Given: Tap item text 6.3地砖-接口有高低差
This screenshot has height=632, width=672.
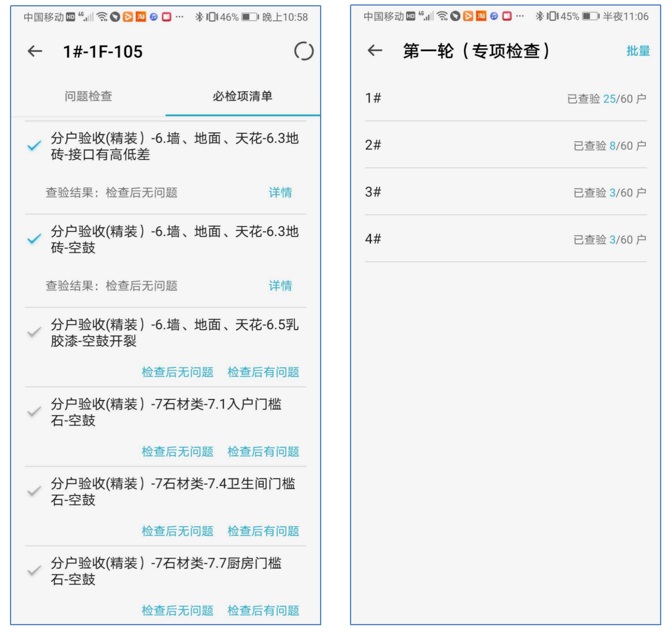Looking at the screenshot, I should click(174, 146).
